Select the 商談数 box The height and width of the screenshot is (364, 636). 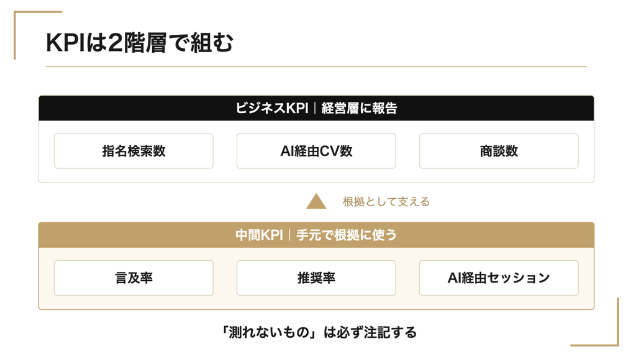click(499, 151)
